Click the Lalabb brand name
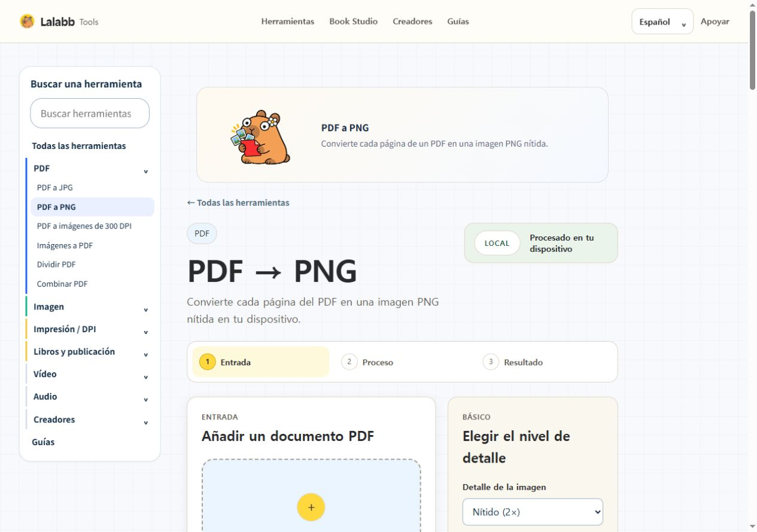This screenshot has height=532, width=757. coord(57,22)
